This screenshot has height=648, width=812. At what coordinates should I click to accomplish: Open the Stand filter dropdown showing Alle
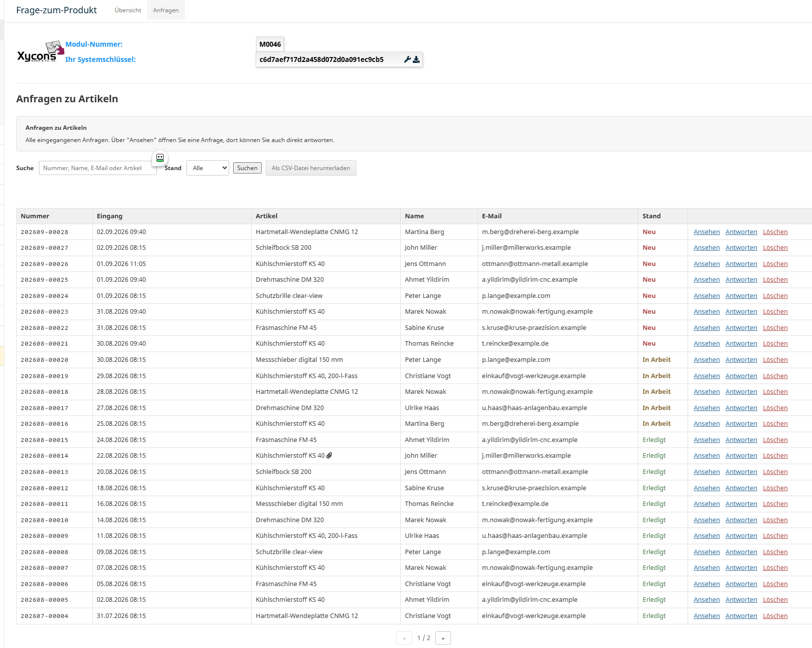click(208, 168)
